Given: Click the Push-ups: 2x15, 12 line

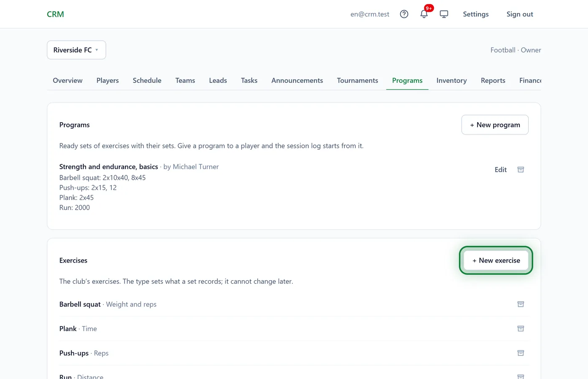Looking at the screenshot, I should point(88,188).
